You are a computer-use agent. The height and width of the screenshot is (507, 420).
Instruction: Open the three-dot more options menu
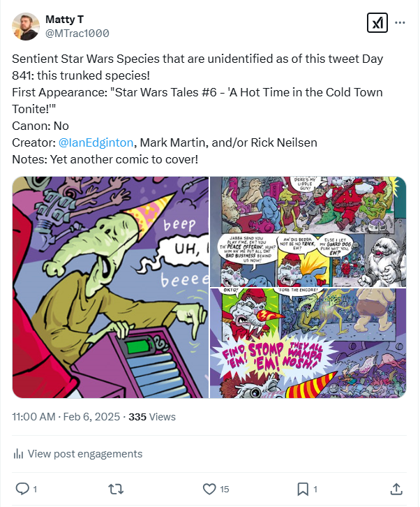coord(400,22)
